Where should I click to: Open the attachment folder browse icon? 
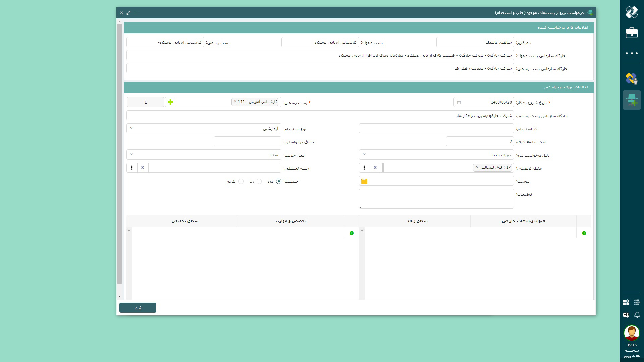click(x=364, y=181)
